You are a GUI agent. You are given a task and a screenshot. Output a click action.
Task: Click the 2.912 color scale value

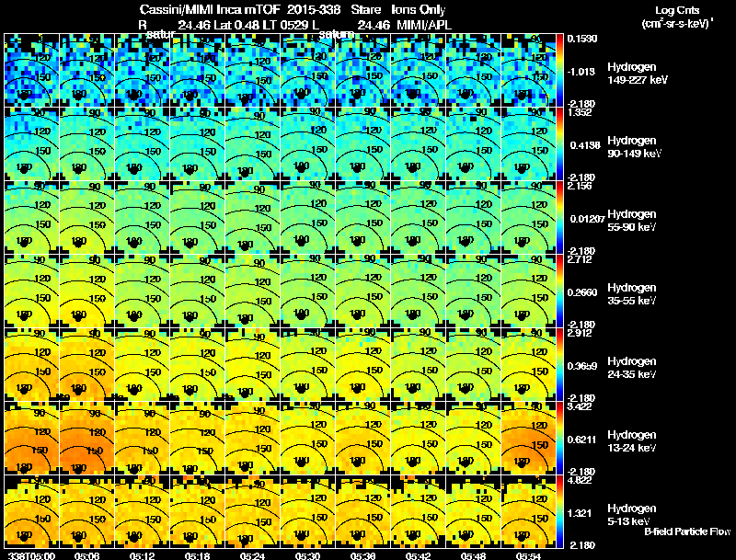580,333
